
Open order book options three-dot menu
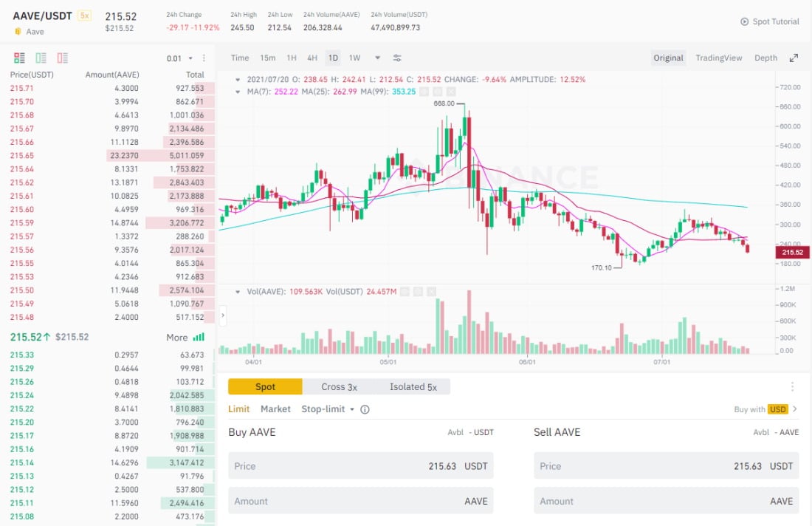tap(204, 58)
